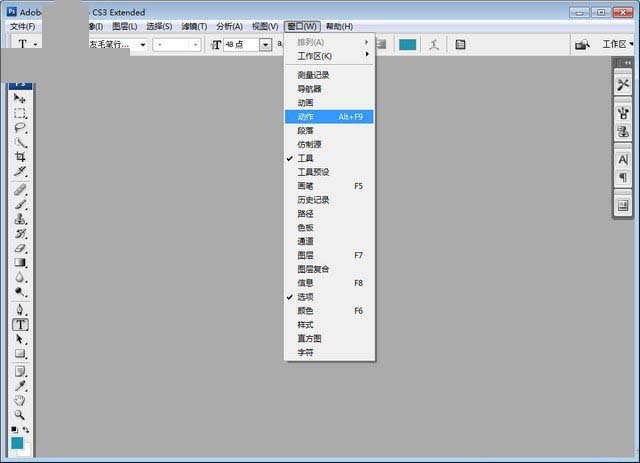
Task: Open the 选择(S) menu
Action: tap(159, 27)
